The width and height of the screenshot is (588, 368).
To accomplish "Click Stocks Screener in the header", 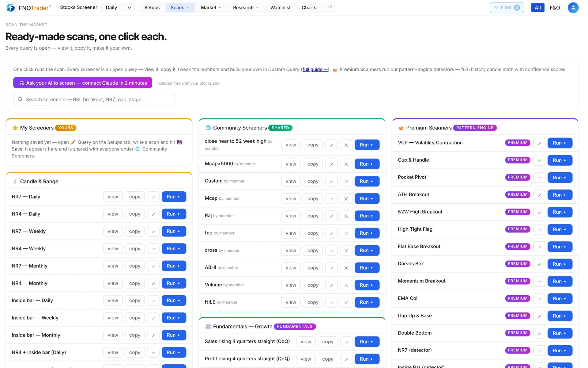I will [79, 7].
